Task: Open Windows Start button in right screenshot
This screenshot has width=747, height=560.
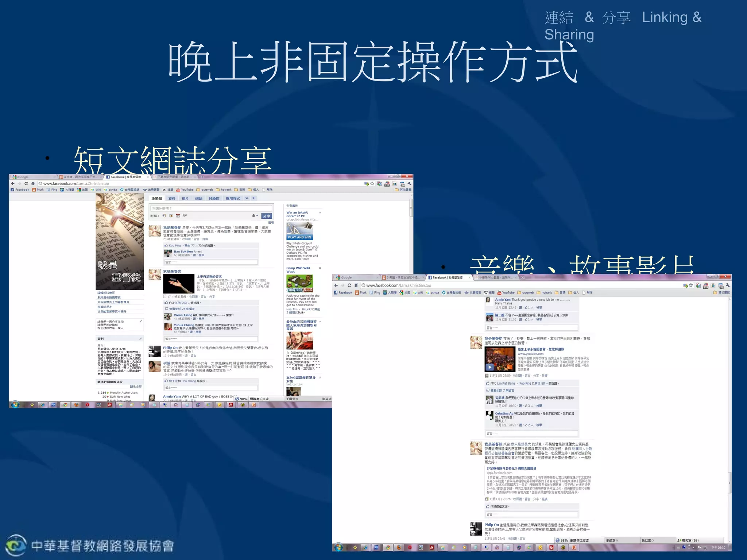Action: click(338, 547)
